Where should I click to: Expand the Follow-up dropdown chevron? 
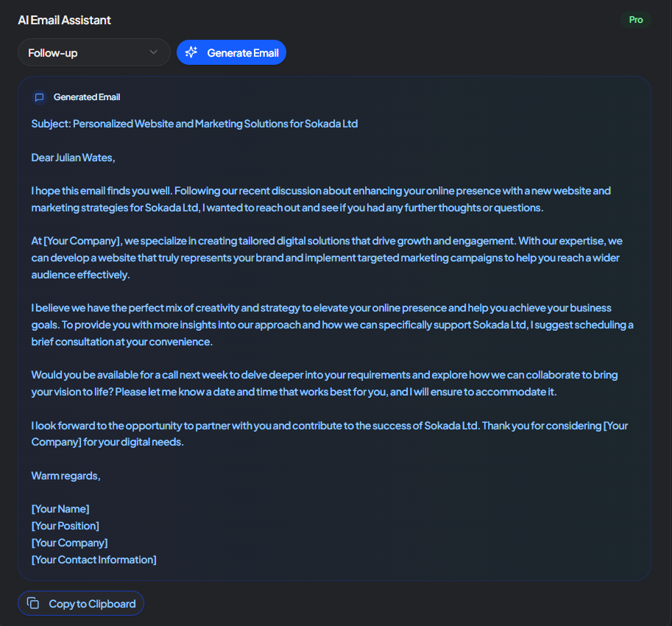pos(153,52)
